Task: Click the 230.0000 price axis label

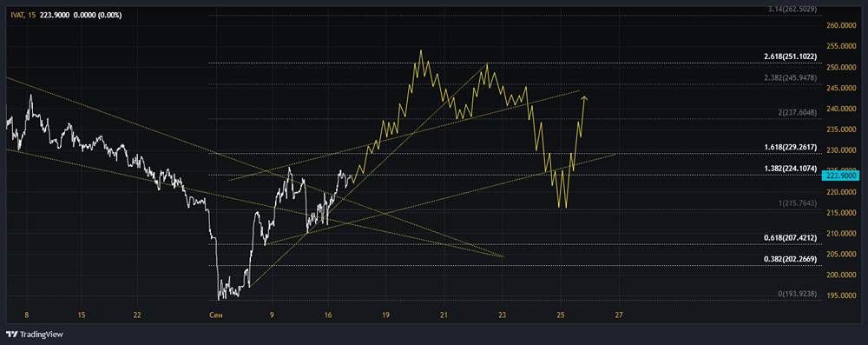Action: pyautogui.click(x=841, y=149)
